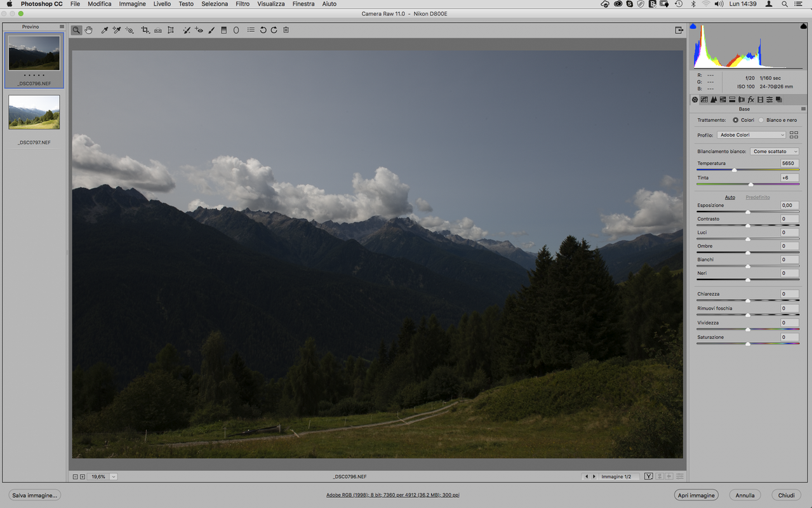Image resolution: width=812 pixels, height=508 pixels.
Task: Rotate image counterclockwise
Action: (263, 30)
